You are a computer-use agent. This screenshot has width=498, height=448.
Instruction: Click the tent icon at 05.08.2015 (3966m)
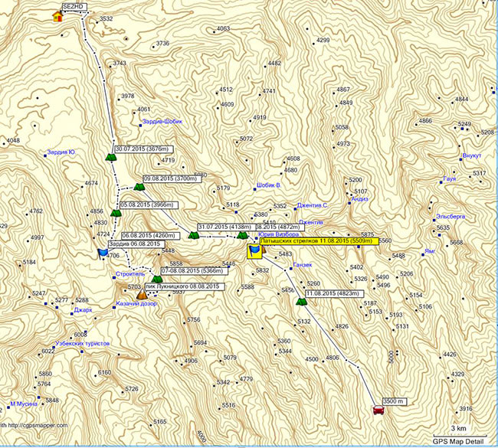(116, 213)
